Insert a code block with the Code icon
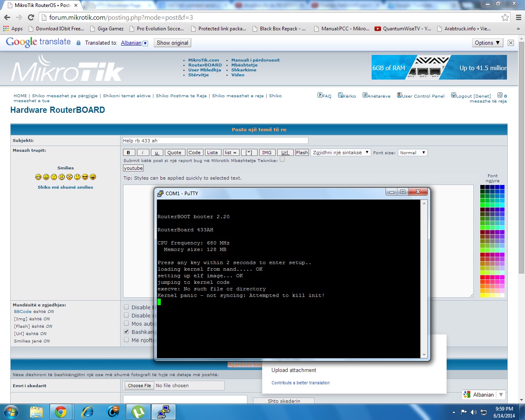The height and width of the screenshot is (420, 525). (x=195, y=152)
